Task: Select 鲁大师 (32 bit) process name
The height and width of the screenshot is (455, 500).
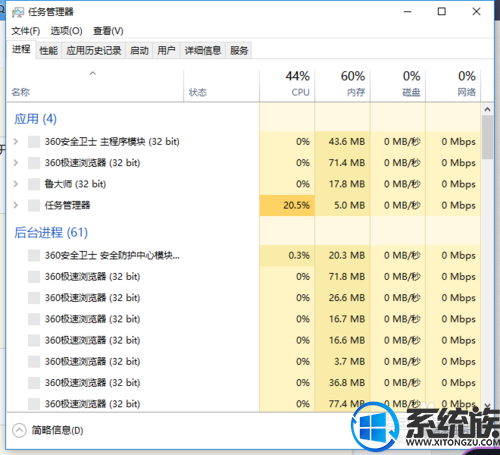Action: pyautogui.click(x=75, y=184)
